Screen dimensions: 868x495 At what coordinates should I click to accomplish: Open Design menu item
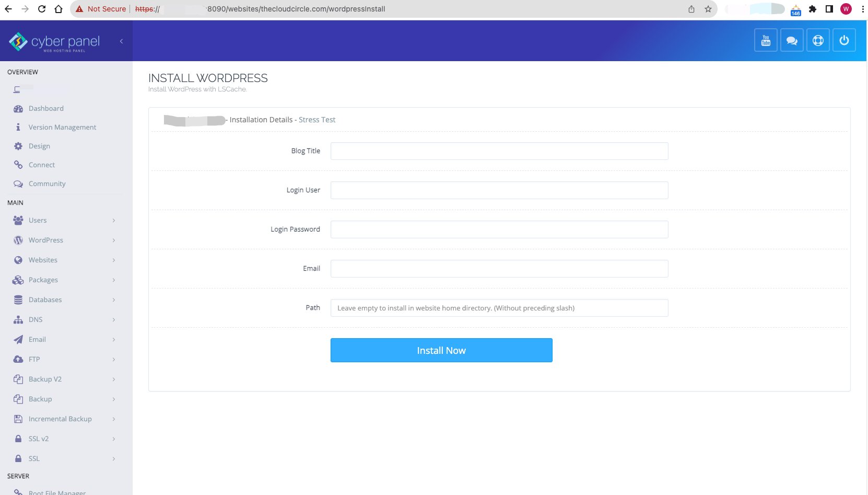[39, 146]
